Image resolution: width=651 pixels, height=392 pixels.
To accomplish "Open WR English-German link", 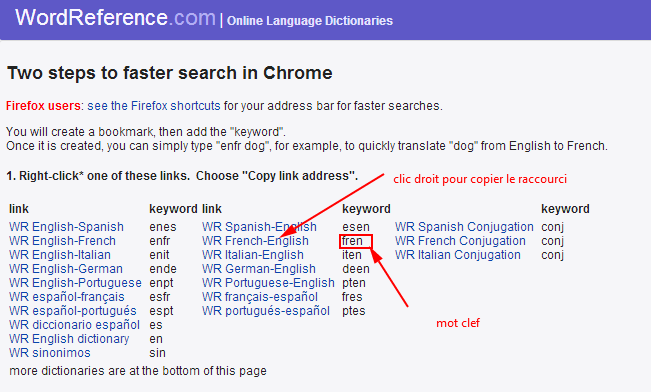I will [66, 269].
